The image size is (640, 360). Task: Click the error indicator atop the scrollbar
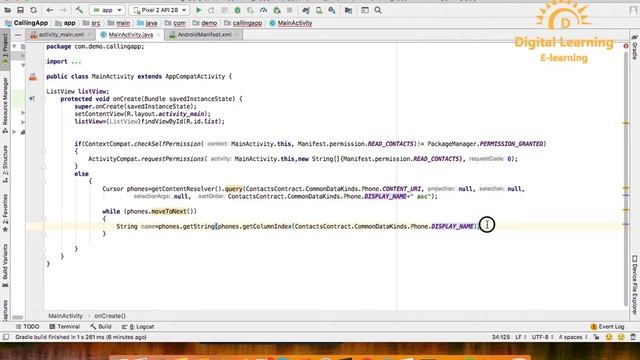626,46
